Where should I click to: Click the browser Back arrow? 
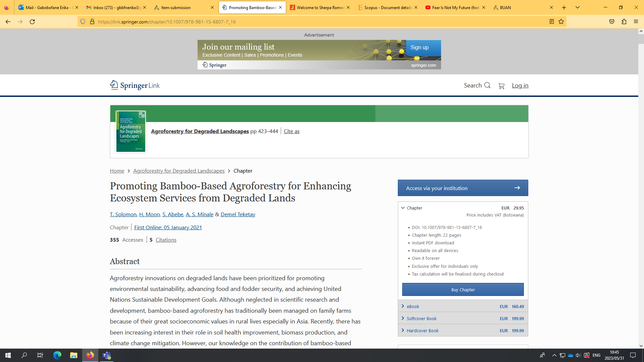[x=8, y=22]
